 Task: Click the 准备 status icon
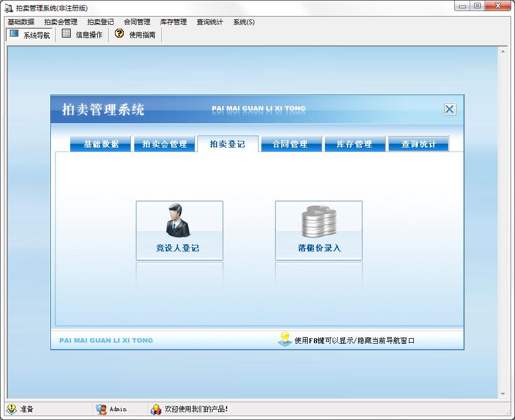12,409
